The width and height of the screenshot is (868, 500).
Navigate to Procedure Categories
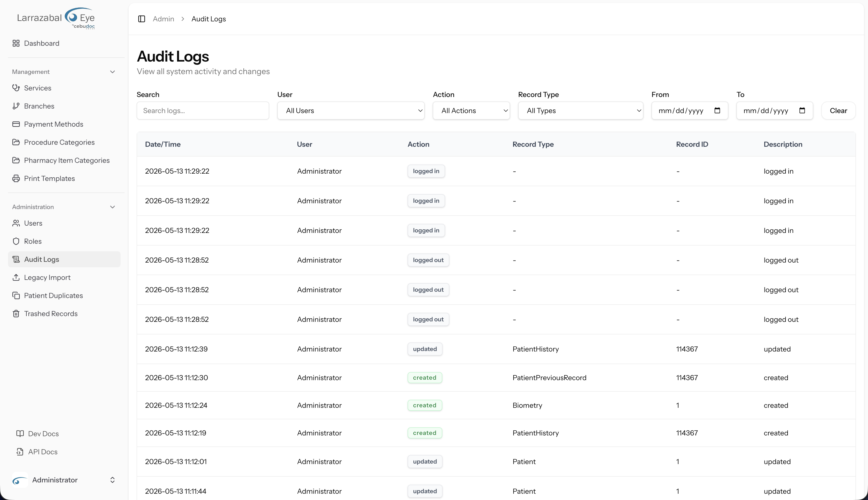[x=64, y=142]
